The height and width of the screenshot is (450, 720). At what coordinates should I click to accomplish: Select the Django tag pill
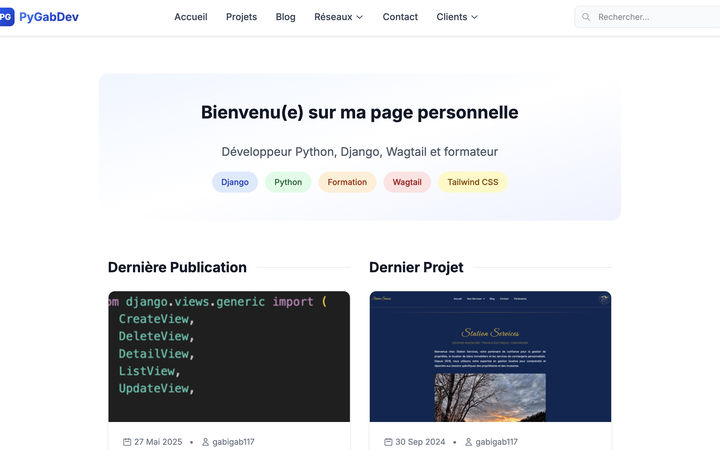[235, 182]
